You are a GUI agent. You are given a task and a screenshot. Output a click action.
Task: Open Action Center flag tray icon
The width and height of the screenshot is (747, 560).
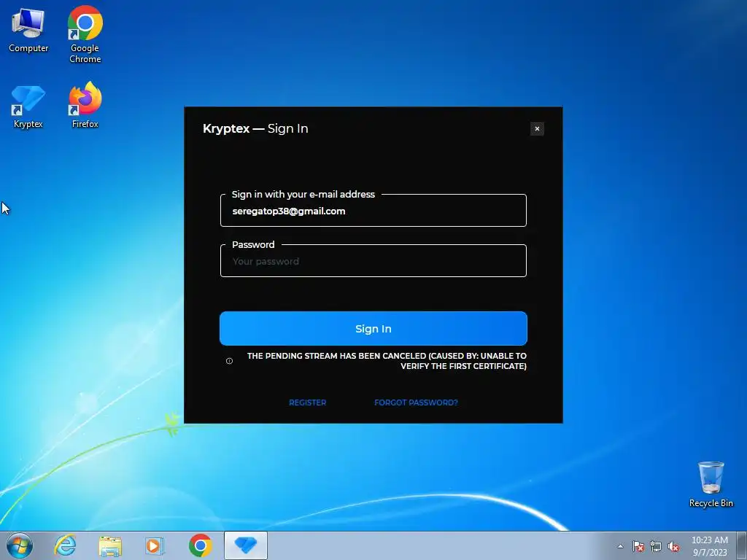click(638, 546)
